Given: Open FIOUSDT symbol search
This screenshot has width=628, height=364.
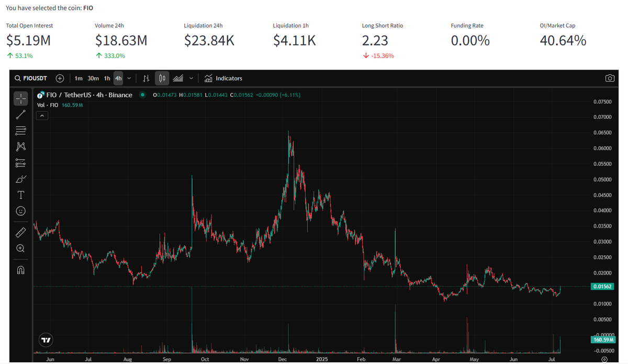Looking at the screenshot, I should [31, 78].
